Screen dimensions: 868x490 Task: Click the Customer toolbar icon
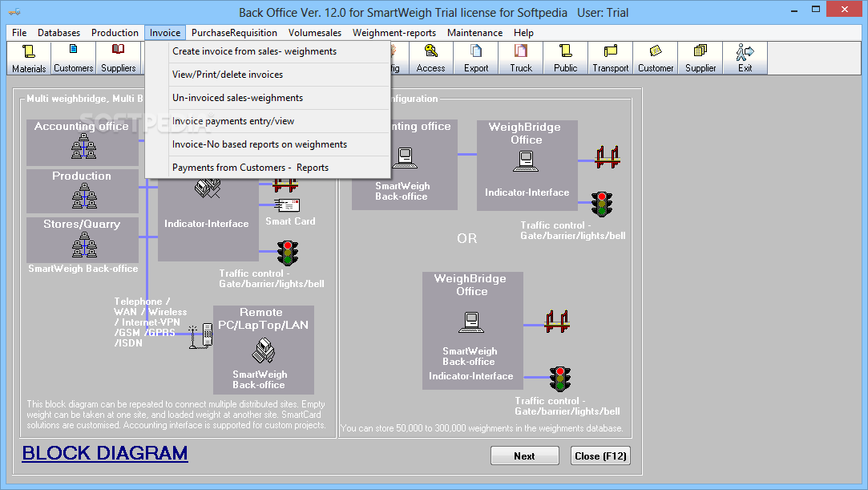[x=656, y=58]
